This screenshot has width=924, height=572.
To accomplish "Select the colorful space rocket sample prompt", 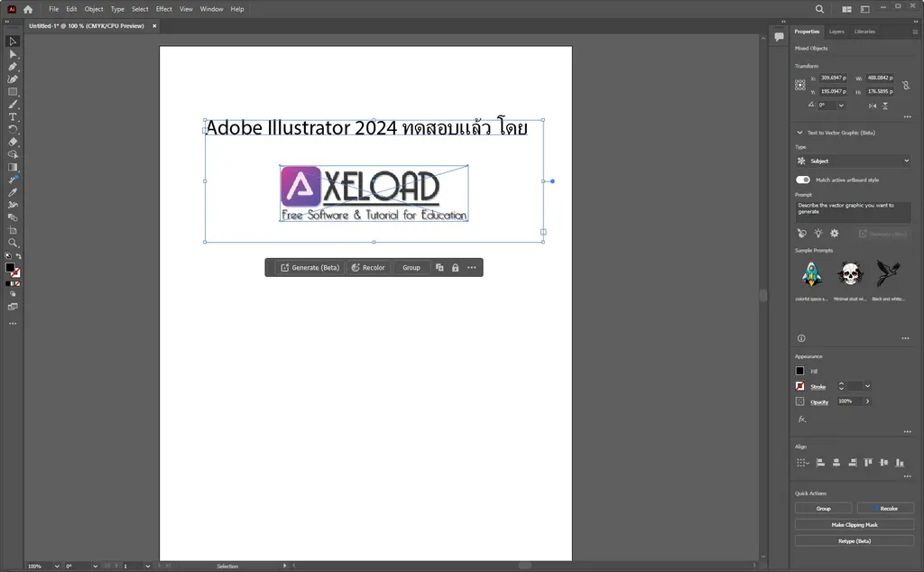I will [x=811, y=274].
